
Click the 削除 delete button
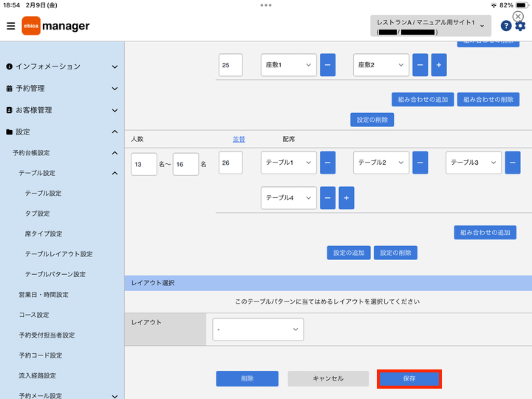pyautogui.click(x=248, y=378)
